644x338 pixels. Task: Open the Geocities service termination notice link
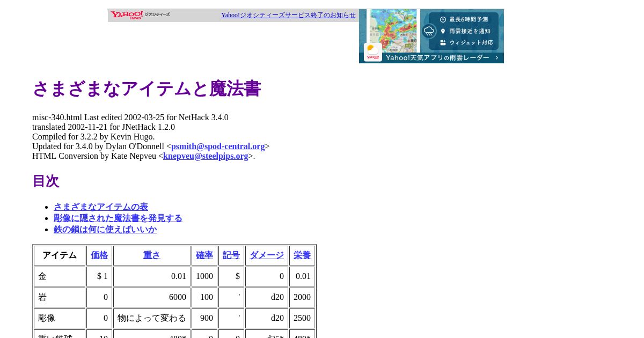click(288, 15)
